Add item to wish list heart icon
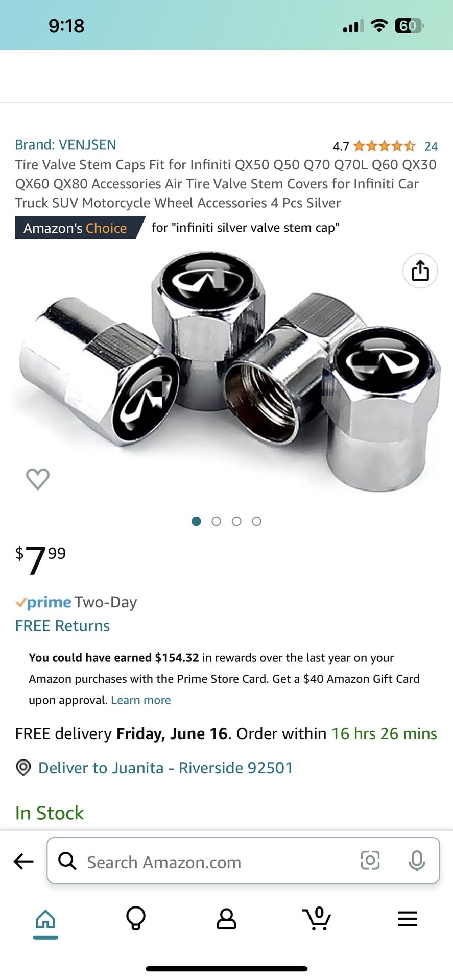 pos(38,479)
